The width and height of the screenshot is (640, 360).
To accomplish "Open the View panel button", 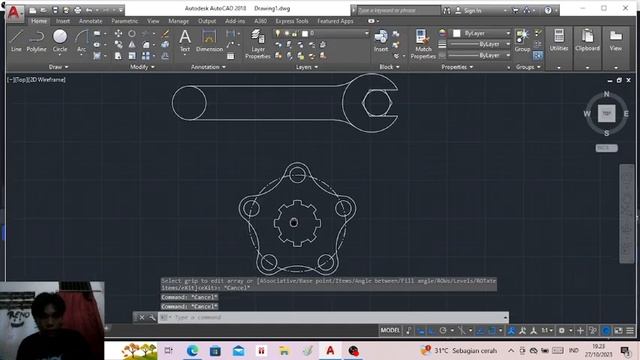I will pyautogui.click(x=616, y=40).
